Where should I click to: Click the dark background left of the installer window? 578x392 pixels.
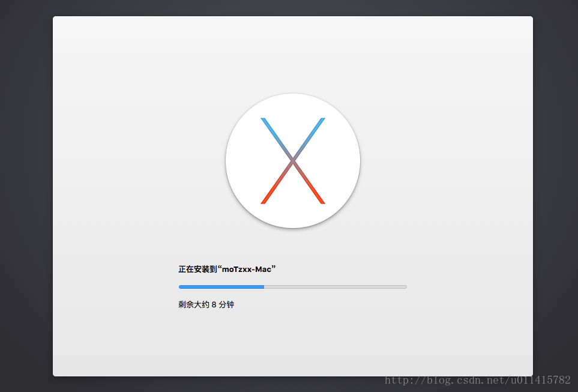click(26, 196)
